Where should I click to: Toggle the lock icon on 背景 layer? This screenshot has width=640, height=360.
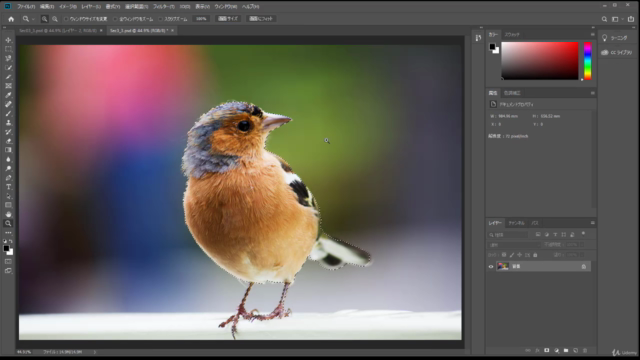pyautogui.click(x=584, y=267)
